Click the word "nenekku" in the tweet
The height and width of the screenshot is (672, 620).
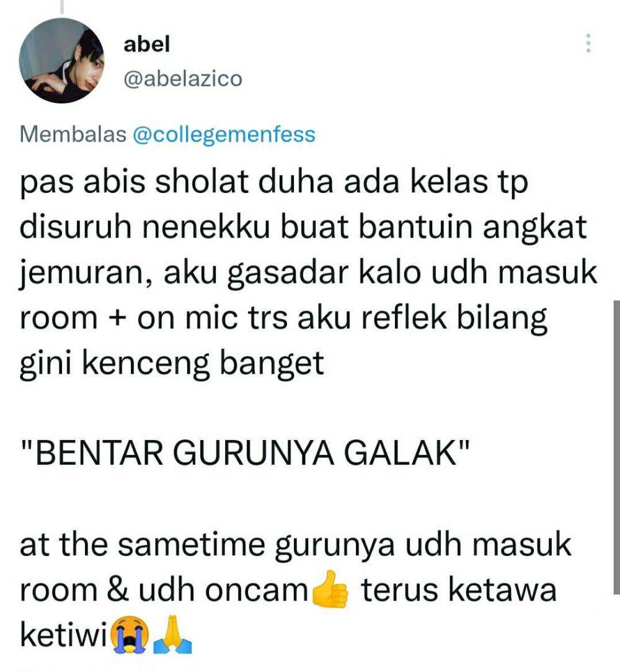pyautogui.click(x=206, y=226)
